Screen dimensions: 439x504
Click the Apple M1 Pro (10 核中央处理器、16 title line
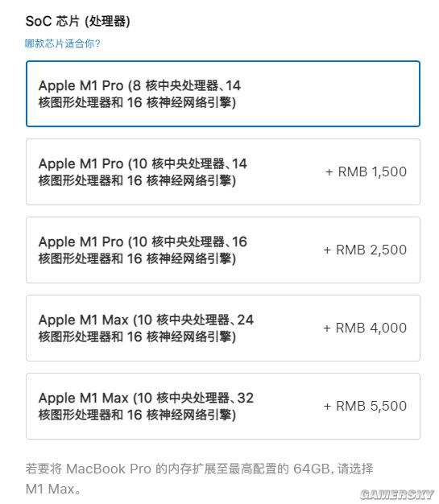143,242
